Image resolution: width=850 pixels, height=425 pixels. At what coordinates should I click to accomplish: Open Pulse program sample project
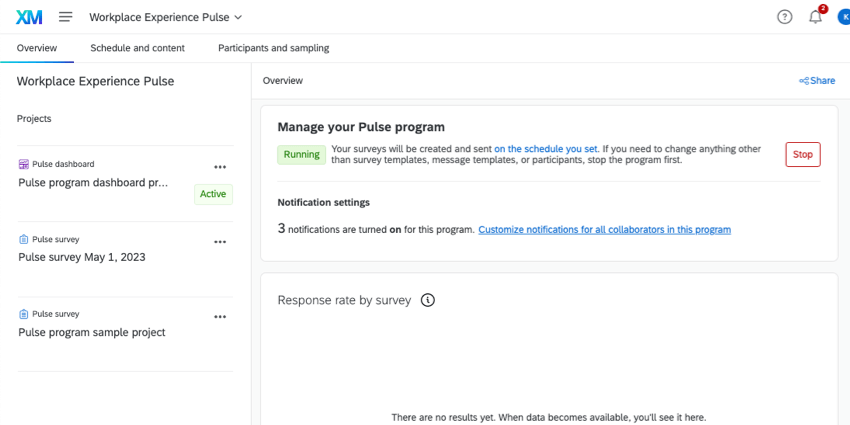click(92, 332)
